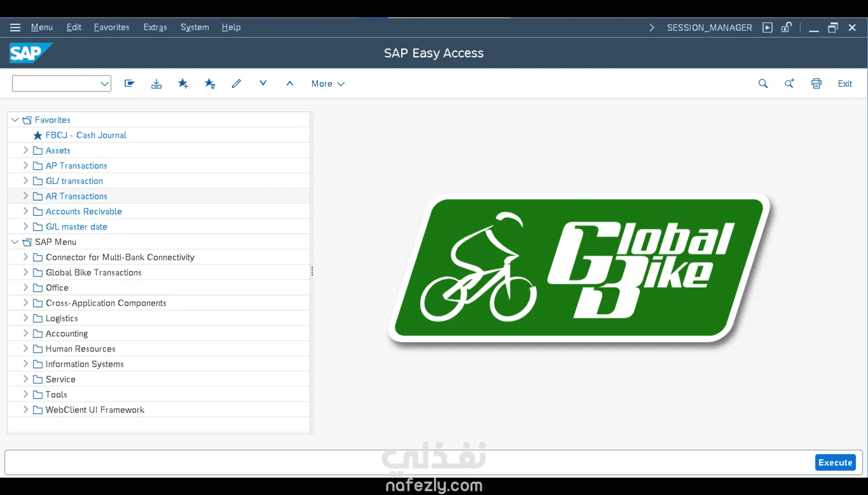
Task: Open the transaction code dropdown arrow
Action: point(104,84)
